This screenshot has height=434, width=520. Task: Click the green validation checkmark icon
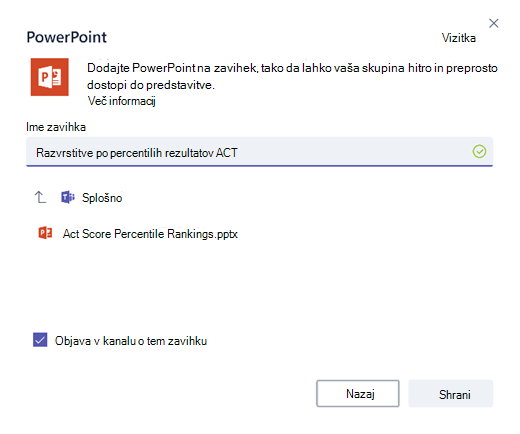[x=479, y=152]
